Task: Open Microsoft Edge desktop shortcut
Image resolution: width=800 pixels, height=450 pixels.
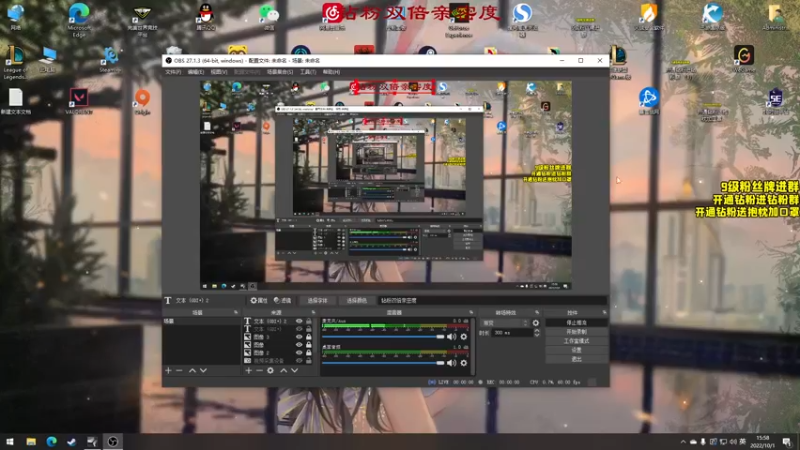Action: pyautogui.click(x=79, y=19)
